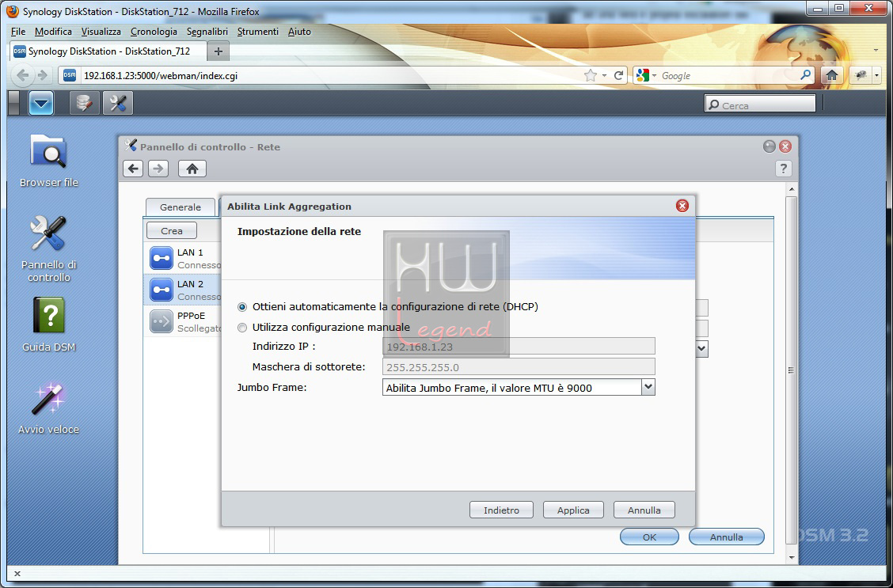Click Annulla in the Rete panel
Viewport: 893px width, 588px height.
pos(726,537)
